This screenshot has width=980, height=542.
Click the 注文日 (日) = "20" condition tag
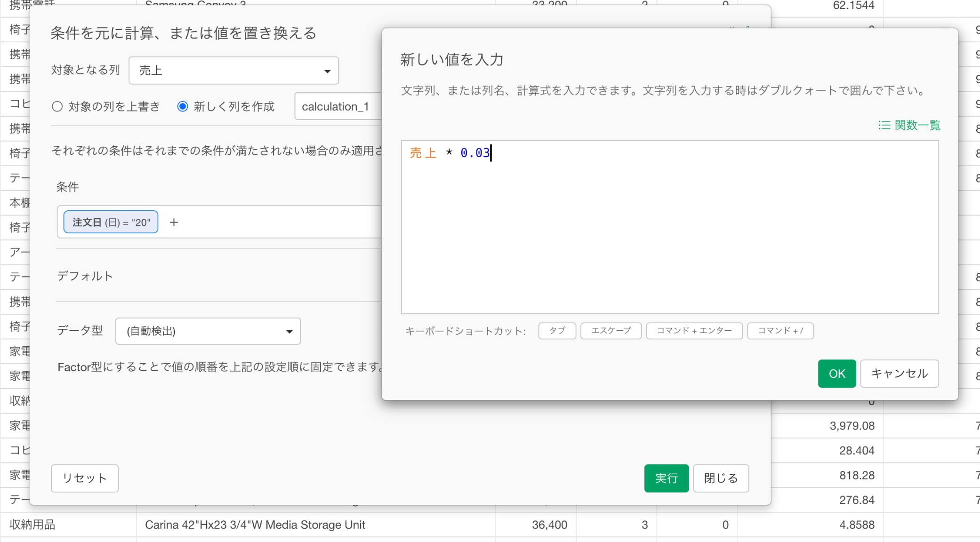click(111, 222)
